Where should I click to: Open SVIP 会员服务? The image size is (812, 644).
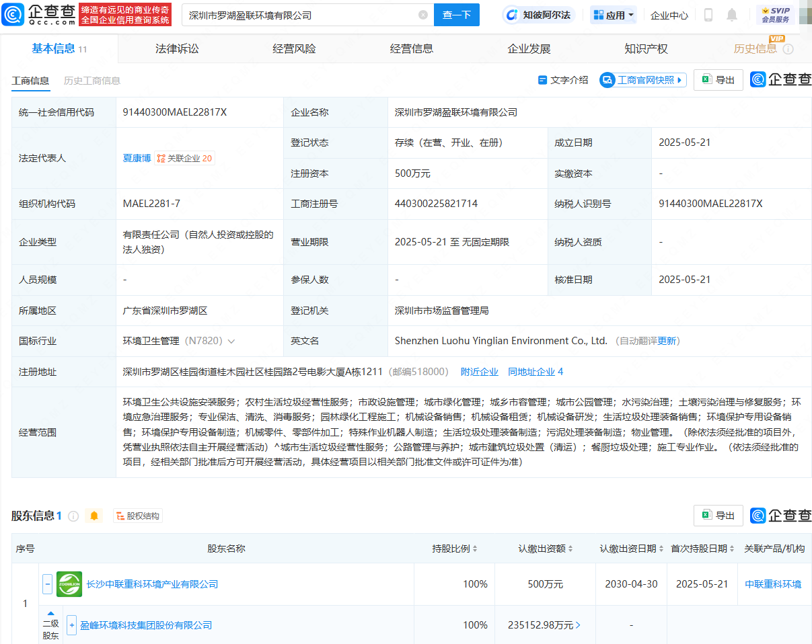[775, 15]
